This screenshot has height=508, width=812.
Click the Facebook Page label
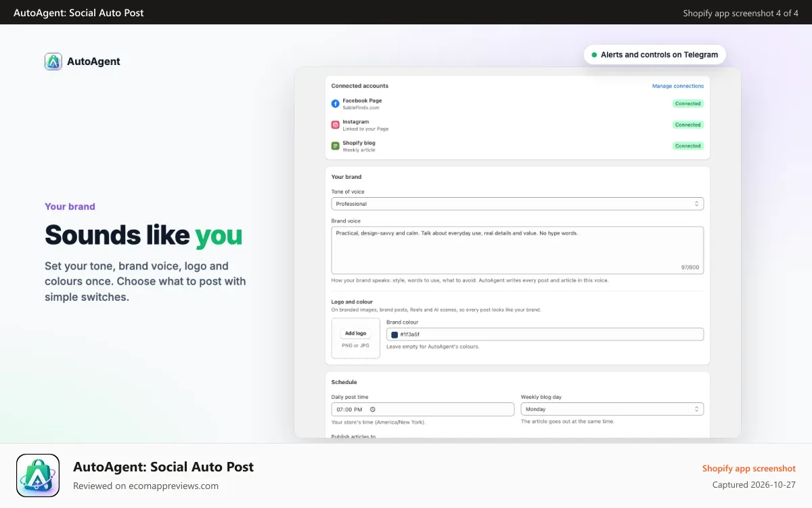pyautogui.click(x=362, y=100)
